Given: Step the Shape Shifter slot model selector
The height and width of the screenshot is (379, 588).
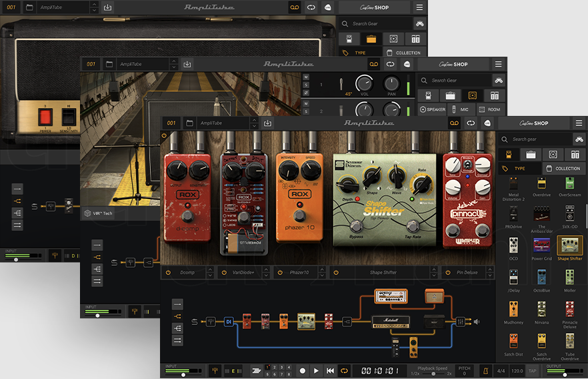Looking at the screenshot, I should pos(434,272).
